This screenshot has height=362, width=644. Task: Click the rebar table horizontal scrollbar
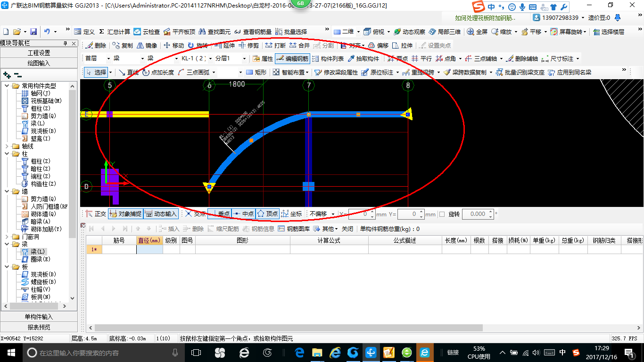point(289,328)
